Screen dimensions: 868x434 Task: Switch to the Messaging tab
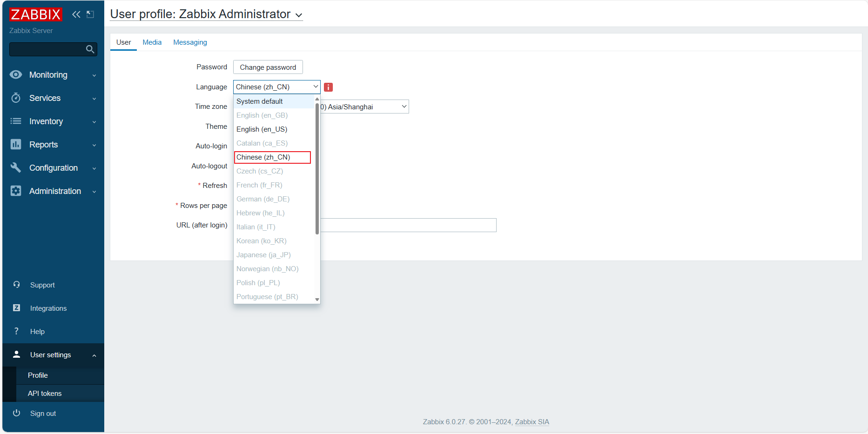[x=190, y=42]
